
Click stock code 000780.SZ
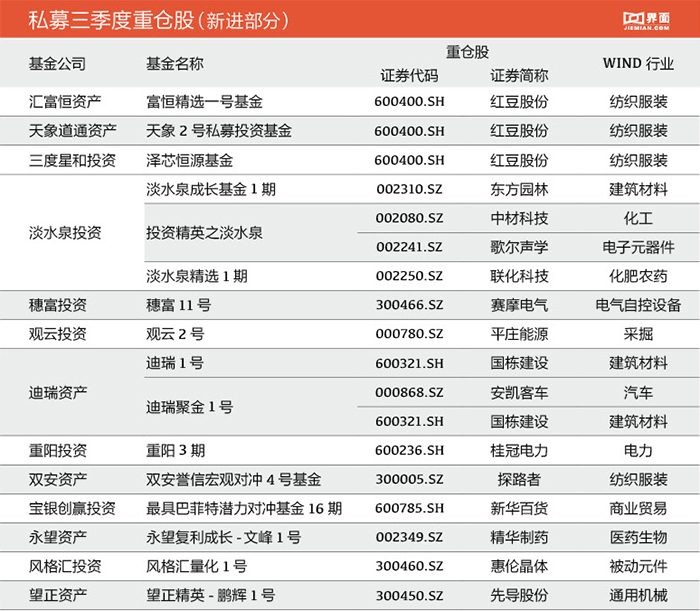tap(409, 334)
